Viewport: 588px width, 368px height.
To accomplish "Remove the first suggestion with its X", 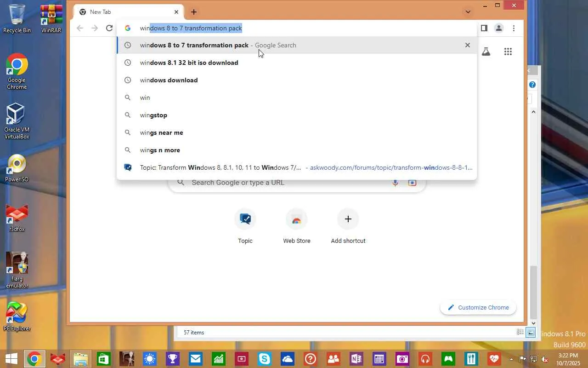I will pyautogui.click(x=467, y=45).
